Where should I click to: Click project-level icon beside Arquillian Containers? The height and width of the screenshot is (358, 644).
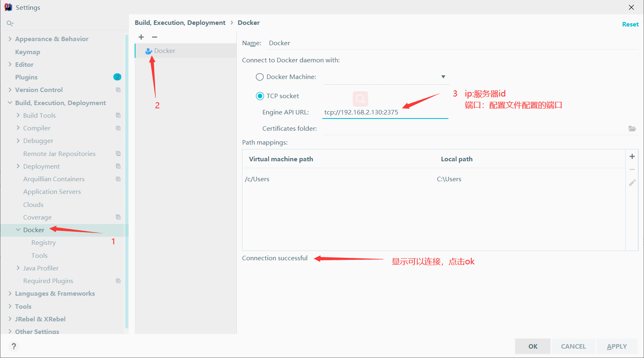(x=118, y=179)
